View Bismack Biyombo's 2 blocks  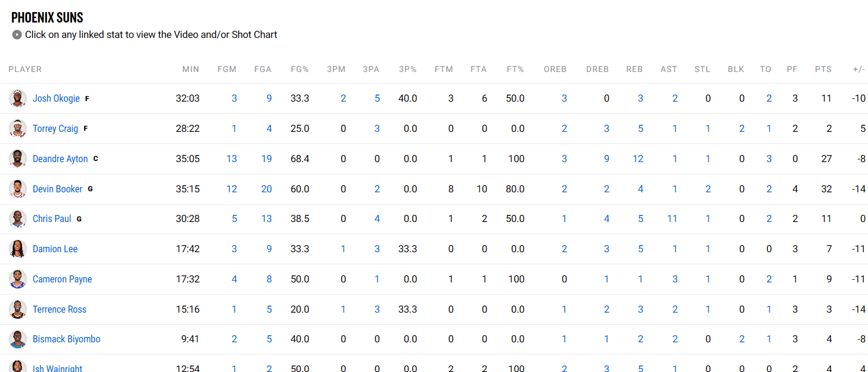(742, 339)
